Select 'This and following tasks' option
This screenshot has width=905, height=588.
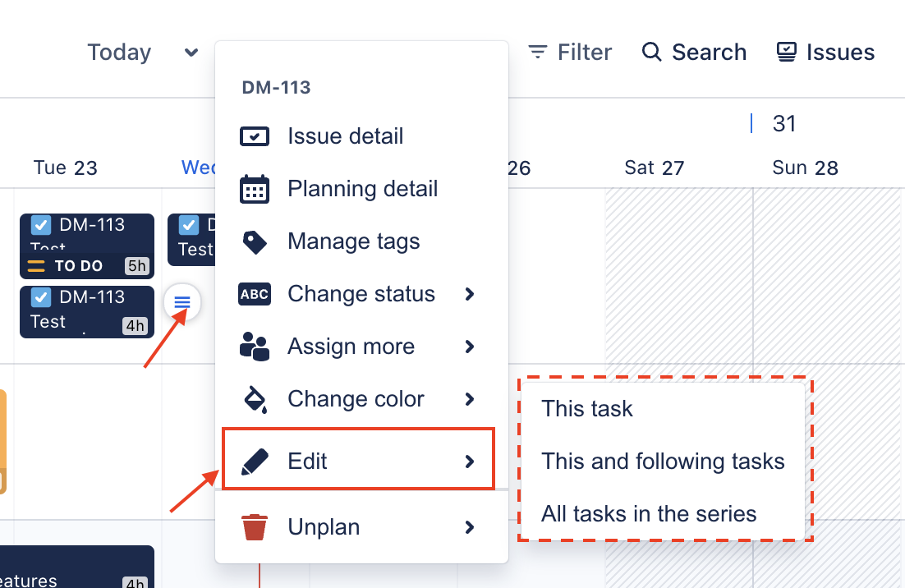[663, 462]
